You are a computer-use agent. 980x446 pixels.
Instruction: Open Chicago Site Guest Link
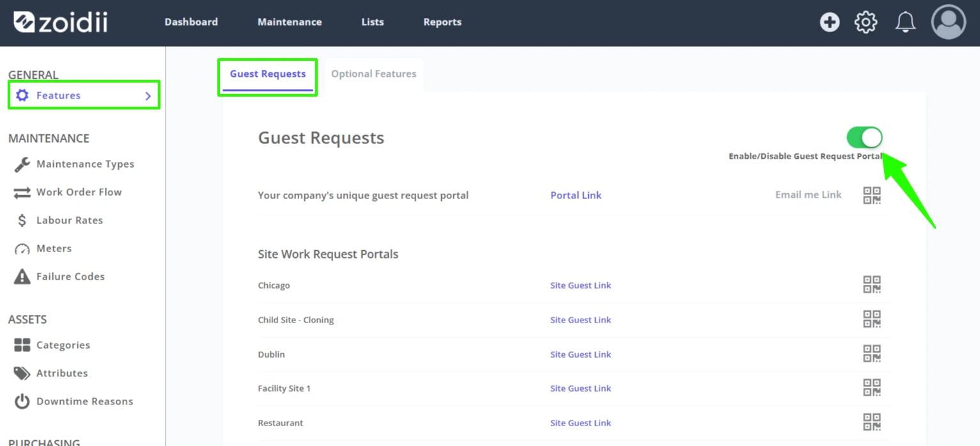coord(580,285)
